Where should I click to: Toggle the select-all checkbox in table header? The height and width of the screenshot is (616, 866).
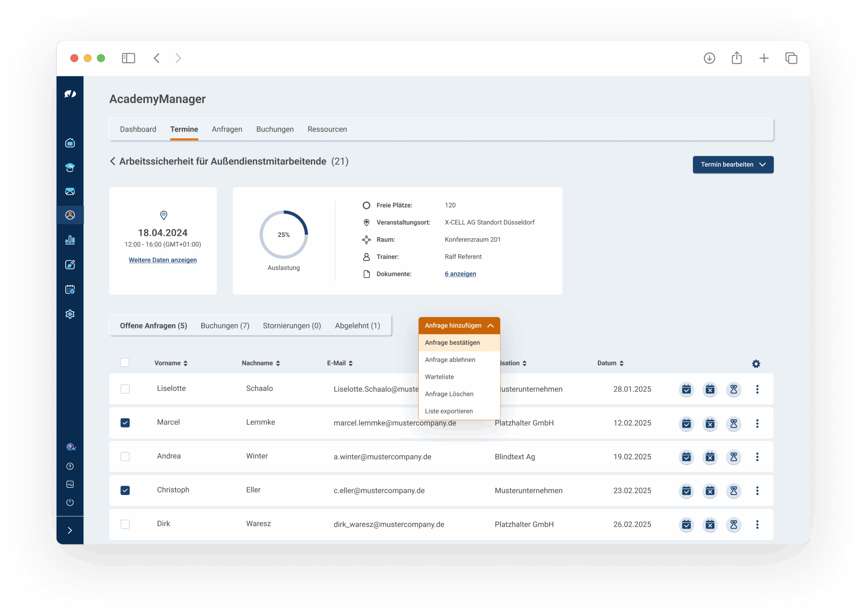click(x=125, y=363)
